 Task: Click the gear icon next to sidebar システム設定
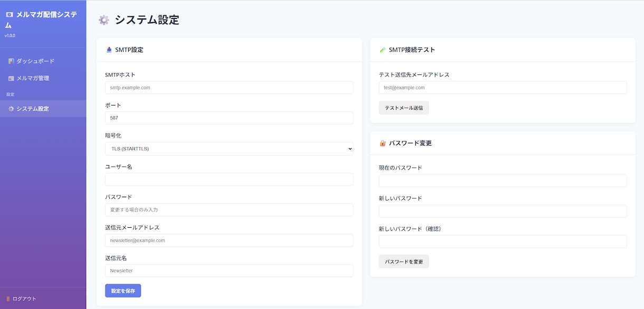[x=11, y=109]
